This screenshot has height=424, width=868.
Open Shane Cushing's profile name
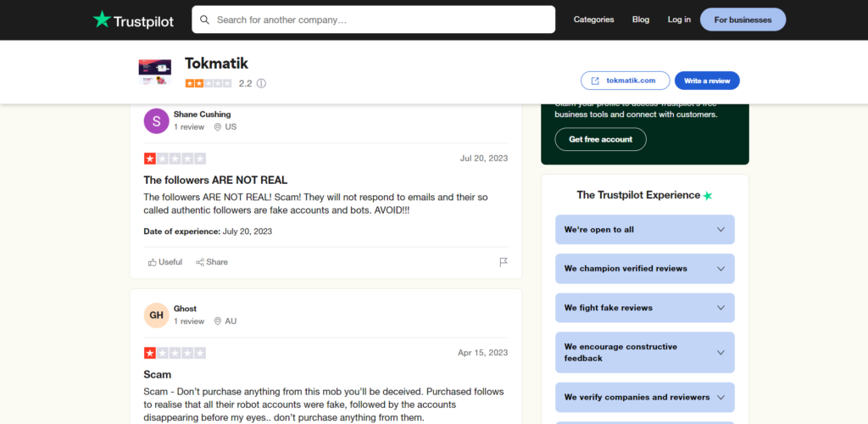click(202, 114)
